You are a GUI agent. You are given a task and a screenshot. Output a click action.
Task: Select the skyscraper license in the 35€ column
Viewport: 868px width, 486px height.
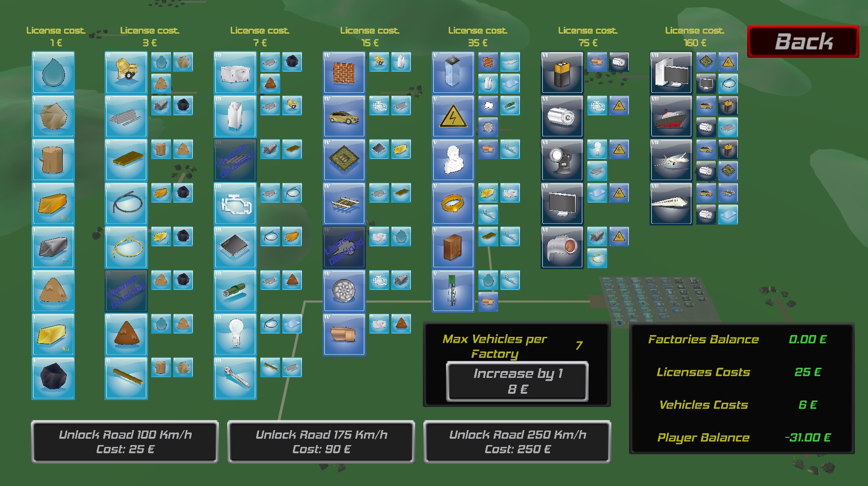point(453,73)
